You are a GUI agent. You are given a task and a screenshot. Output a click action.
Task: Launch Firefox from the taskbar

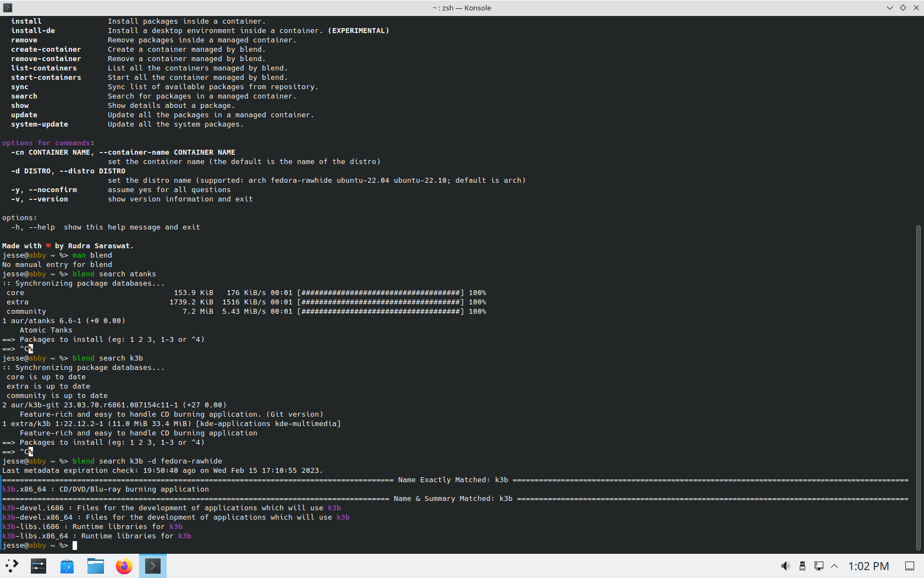124,566
